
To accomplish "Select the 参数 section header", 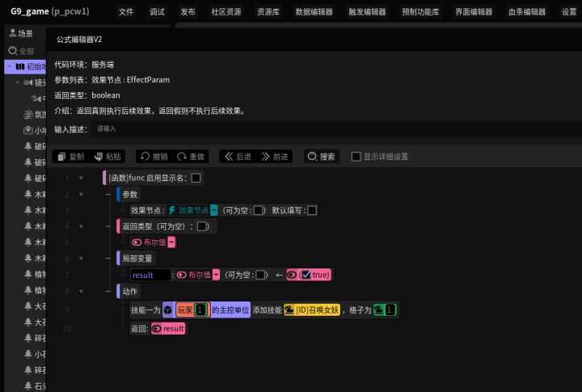I will click(x=129, y=195).
